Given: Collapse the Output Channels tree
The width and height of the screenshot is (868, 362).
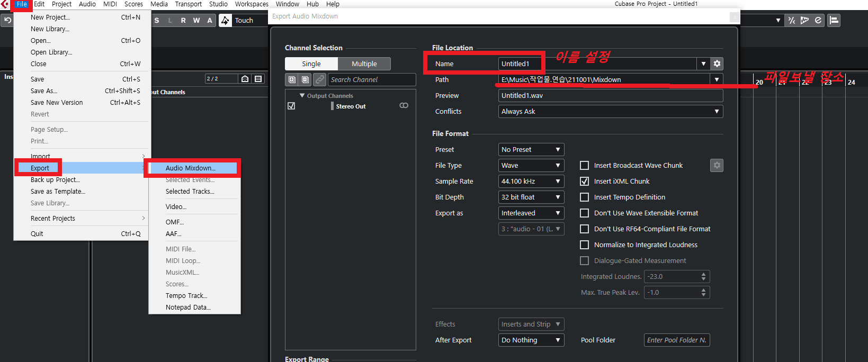Looking at the screenshot, I should [x=302, y=96].
